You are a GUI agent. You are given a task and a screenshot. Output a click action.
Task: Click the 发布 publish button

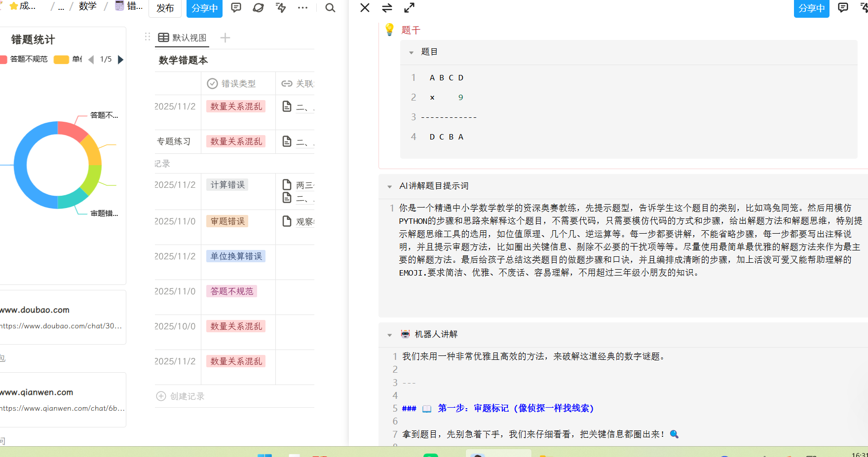[165, 8]
